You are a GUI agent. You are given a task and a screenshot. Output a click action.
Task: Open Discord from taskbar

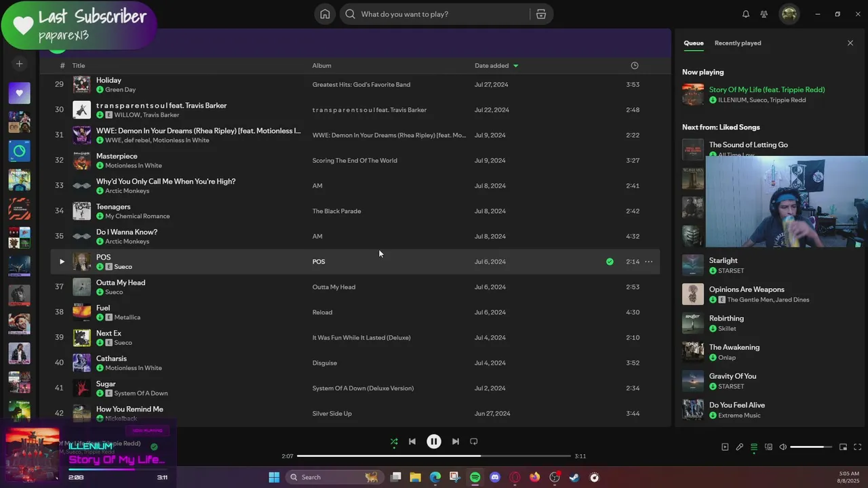(495, 477)
